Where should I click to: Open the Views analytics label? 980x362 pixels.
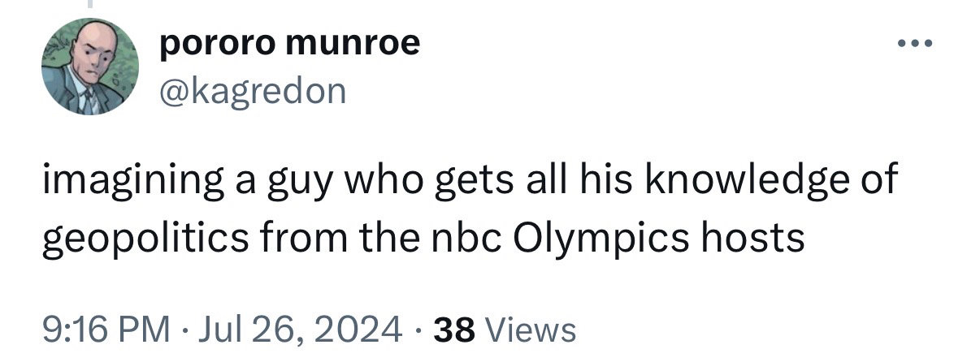point(531,330)
